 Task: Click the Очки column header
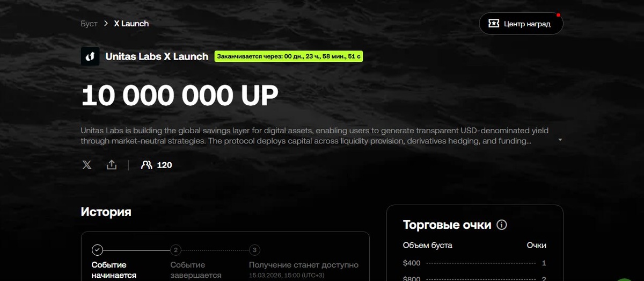click(x=536, y=245)
